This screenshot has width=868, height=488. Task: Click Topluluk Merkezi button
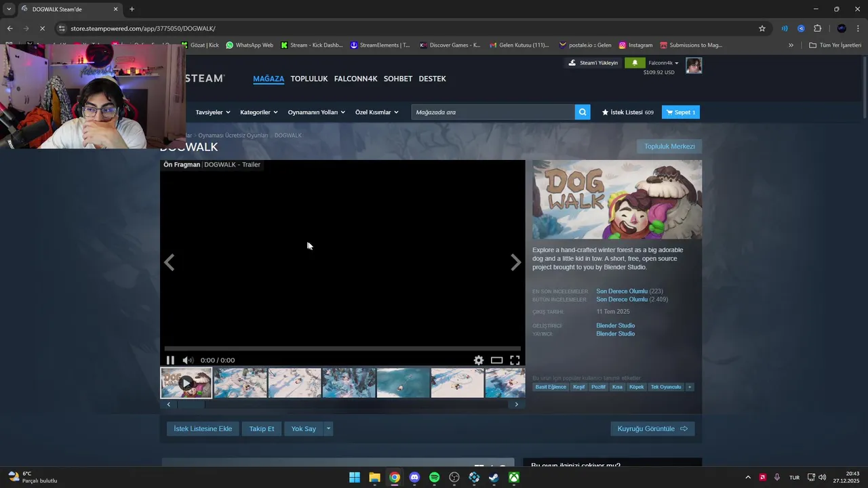pyautogui.click(x=669, y=146)
